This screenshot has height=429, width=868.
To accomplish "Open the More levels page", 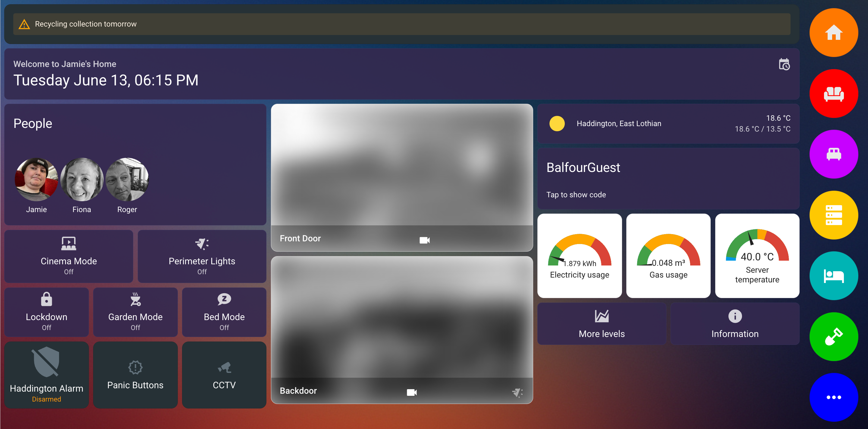I will [x=602, y=324].
